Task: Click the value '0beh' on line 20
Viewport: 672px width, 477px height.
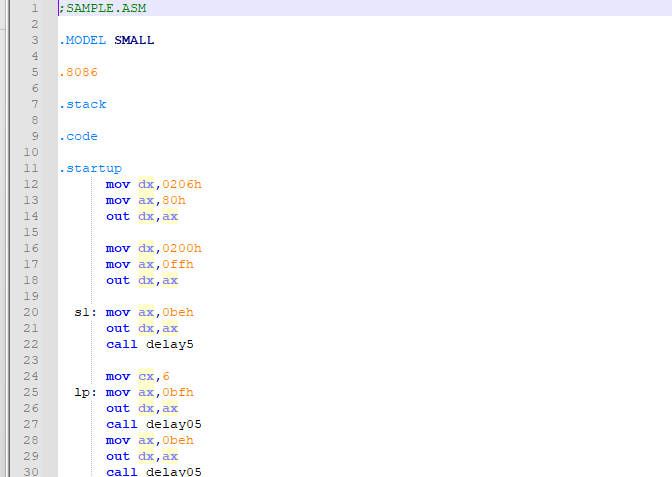Action: [x=178, y=312]
